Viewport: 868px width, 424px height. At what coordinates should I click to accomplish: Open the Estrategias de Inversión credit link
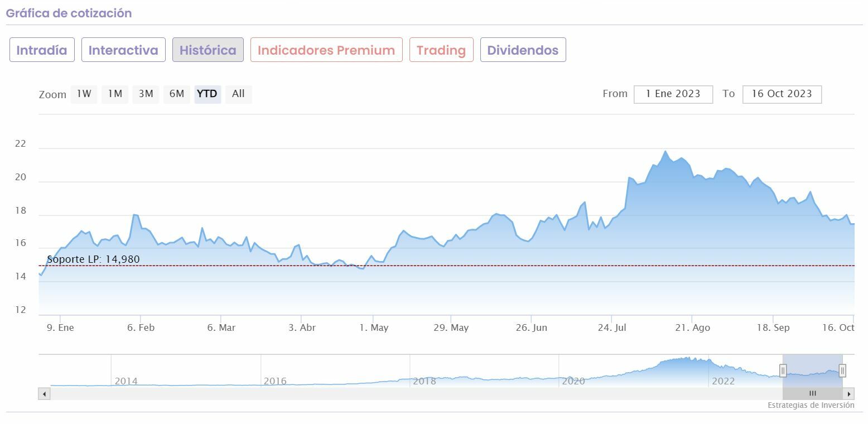click(x=811, y=406)
